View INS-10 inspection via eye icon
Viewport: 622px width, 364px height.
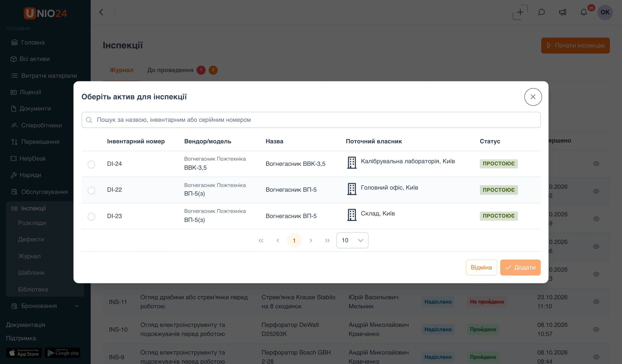click(596, 329)
